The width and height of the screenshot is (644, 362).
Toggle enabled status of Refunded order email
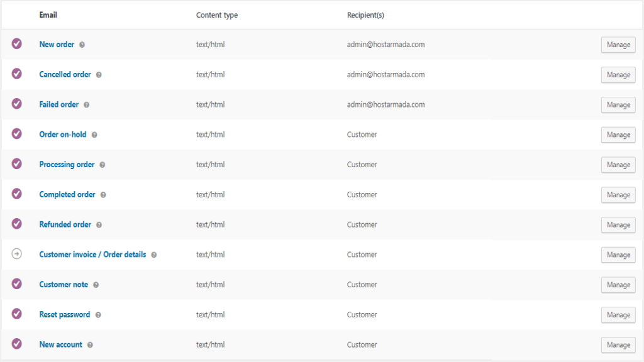17,224
